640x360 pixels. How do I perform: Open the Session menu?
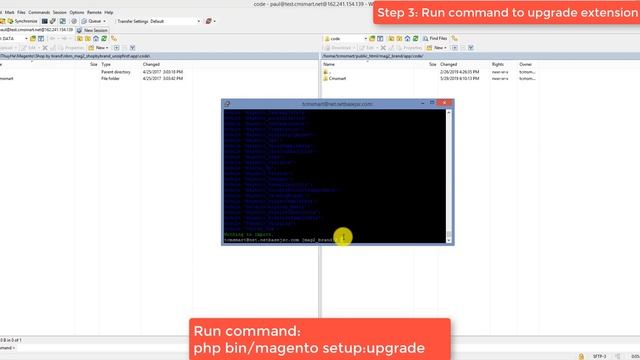60,13
